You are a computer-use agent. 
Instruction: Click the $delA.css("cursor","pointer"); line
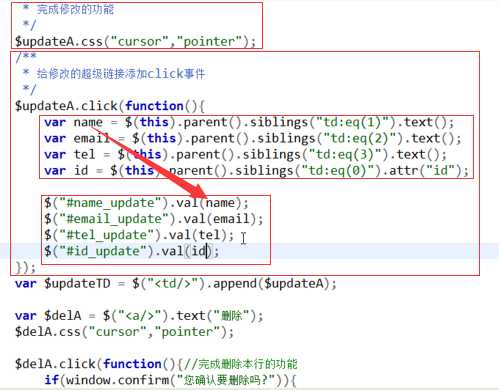coord(124,332)
